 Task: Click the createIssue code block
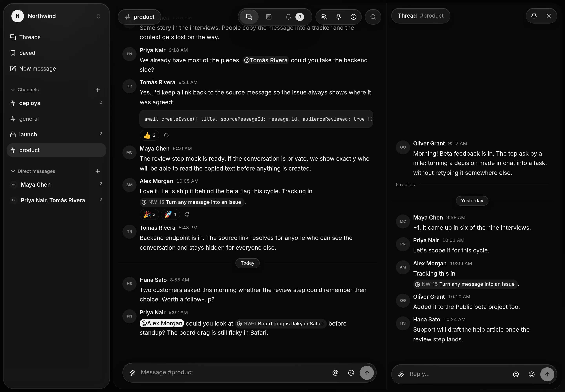point(256,119)
